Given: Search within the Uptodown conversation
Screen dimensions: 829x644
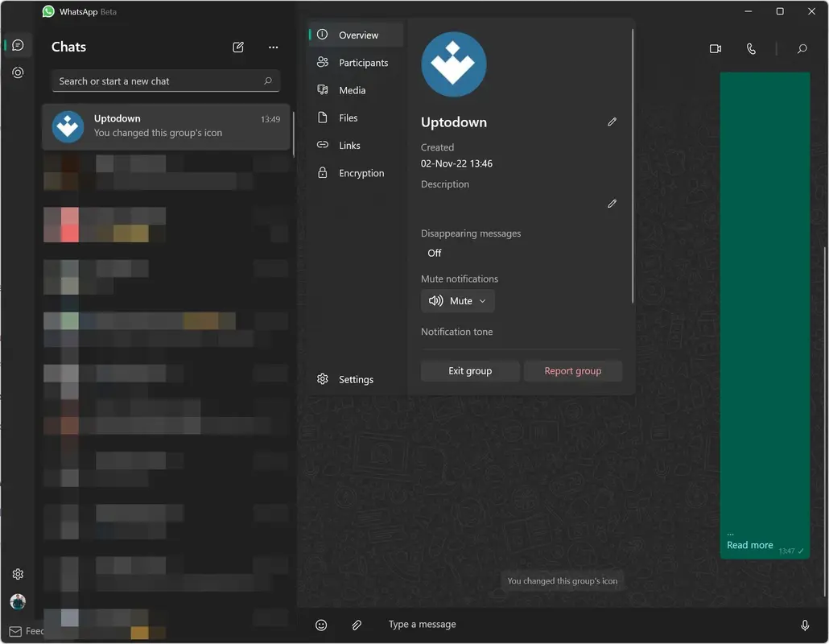Looking at the screenshot, I should coord(802,48).
